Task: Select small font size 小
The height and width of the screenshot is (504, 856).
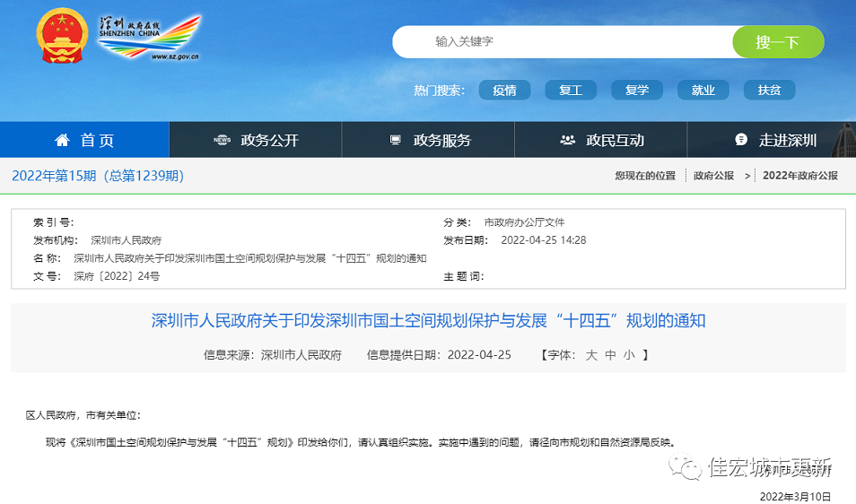Action: click(629, 355)
